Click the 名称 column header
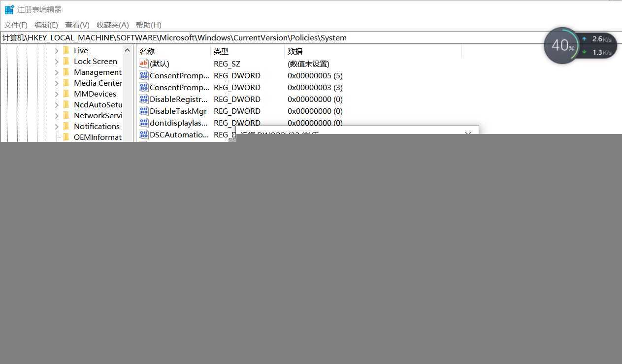 coord(173,51)
